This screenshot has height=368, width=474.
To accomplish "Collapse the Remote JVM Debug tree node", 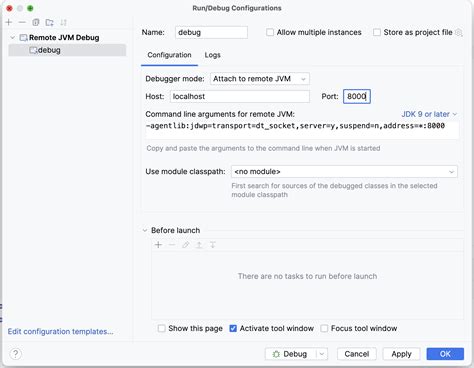I will click(13, 38).
